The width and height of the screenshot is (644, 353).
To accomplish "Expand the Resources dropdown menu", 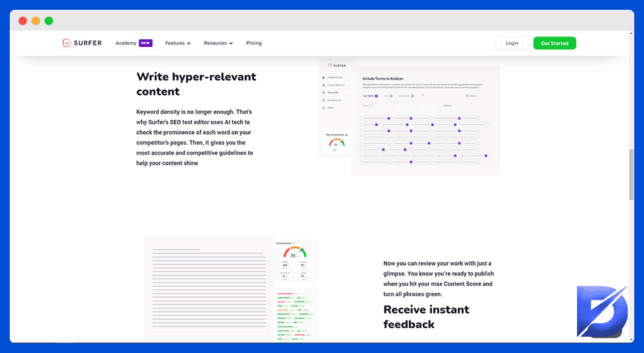I will tap(218, 43).
